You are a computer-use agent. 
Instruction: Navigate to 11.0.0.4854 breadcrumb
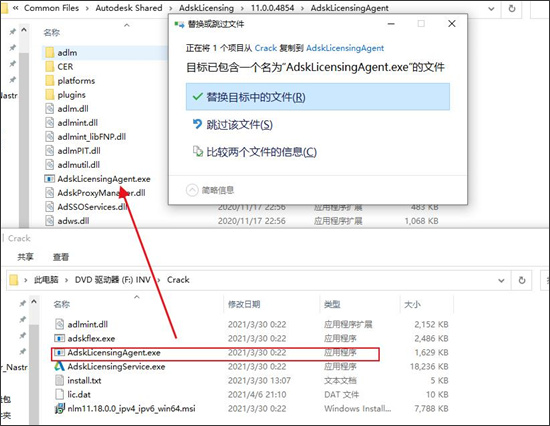(x=272, y=8)
